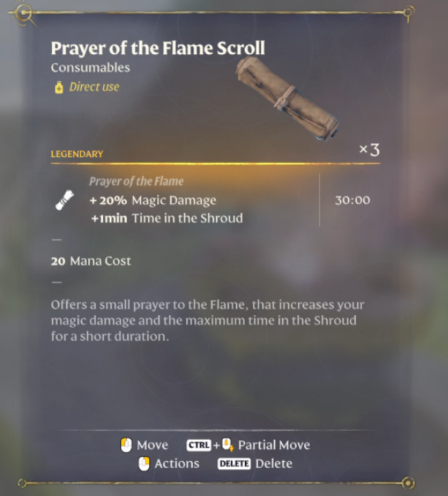Viewport: 448px width, 496px height.
Task: Click the left mouse icon beside Move
Action: (126, 446)
